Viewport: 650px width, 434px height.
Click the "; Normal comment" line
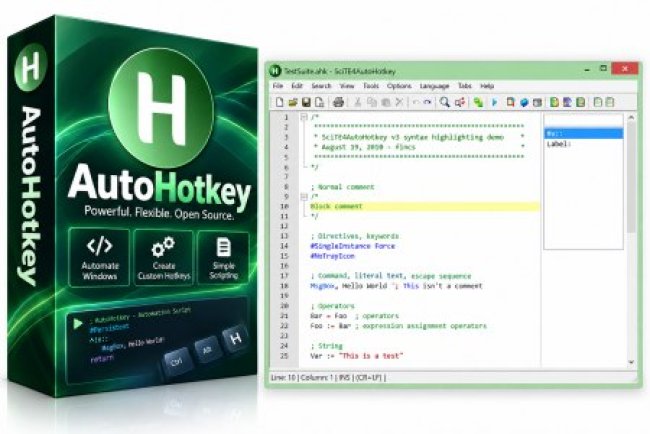(x=342, y=187)
